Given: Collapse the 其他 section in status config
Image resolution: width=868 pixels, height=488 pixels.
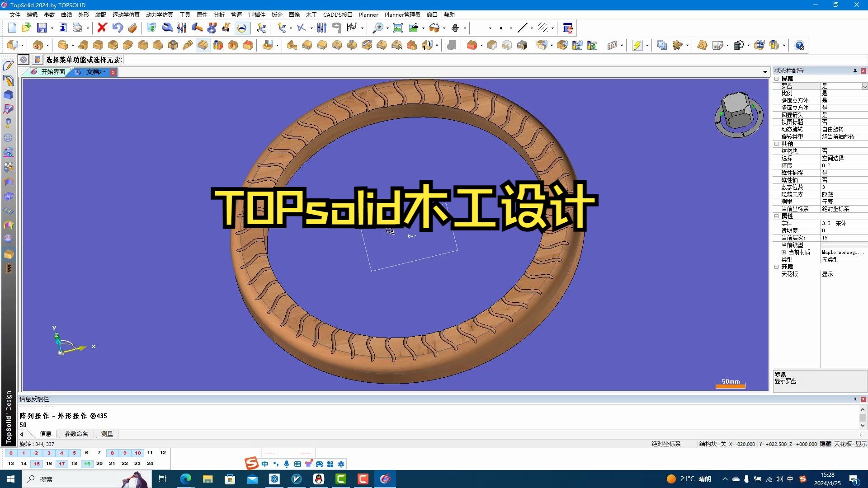Looking at the screenshot, I should (776, 144).
